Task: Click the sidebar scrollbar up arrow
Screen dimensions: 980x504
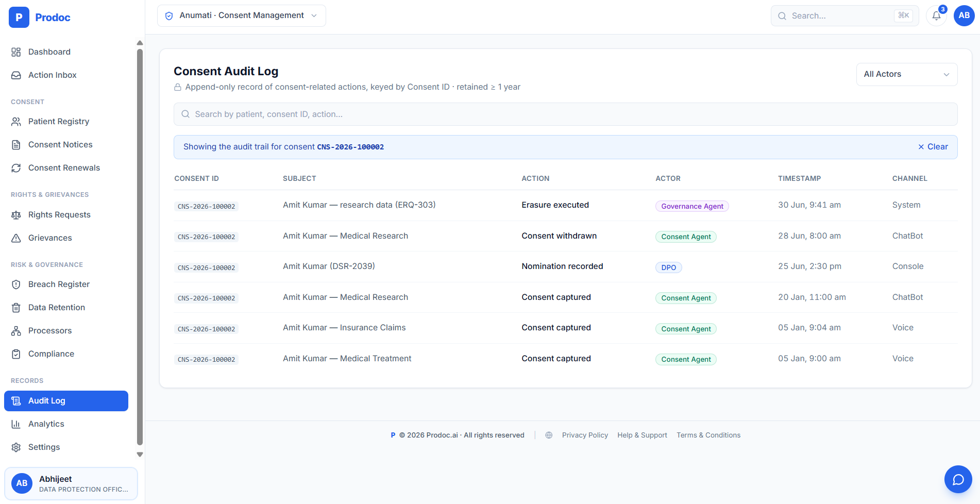Action: pyautogui.click(x=140, y=43)
